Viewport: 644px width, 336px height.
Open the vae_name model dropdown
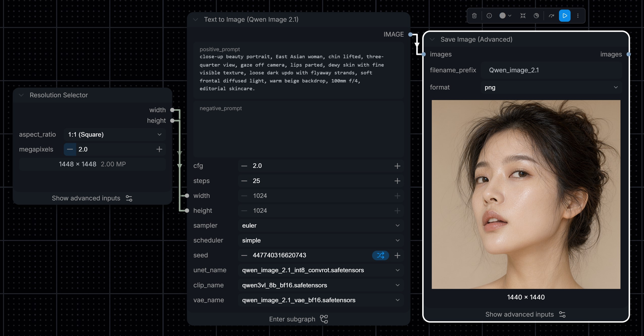pyautogui.click(x=321, y=300)
